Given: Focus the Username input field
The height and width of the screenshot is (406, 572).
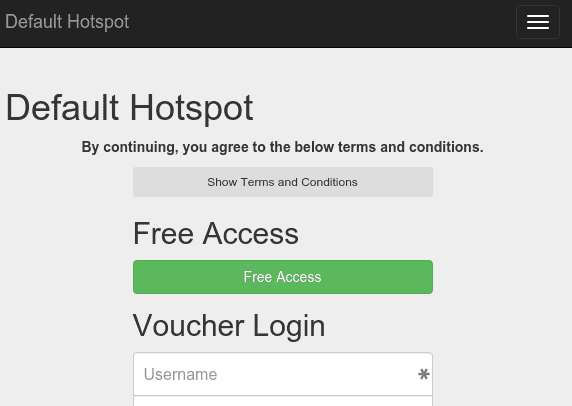Looking at the screenshot, I should [x=283, y=374].
